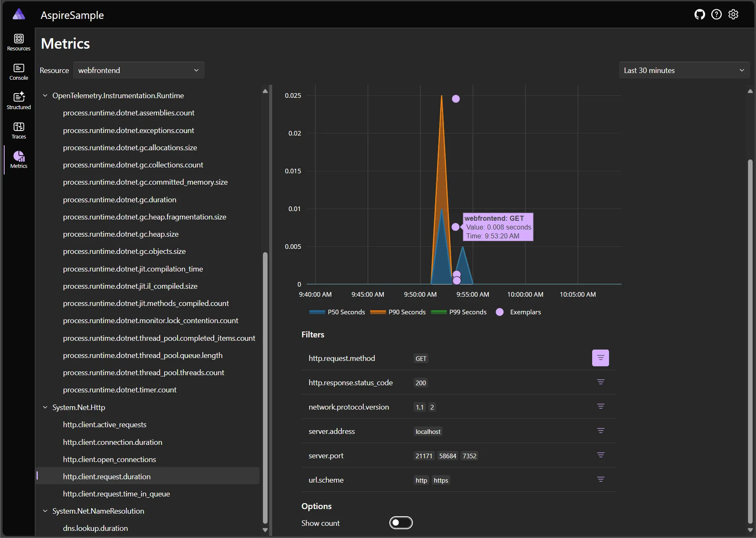The height and width of the screenshot is (538, 756).
Task: Open the Traces page
Action: pos(18,130)
